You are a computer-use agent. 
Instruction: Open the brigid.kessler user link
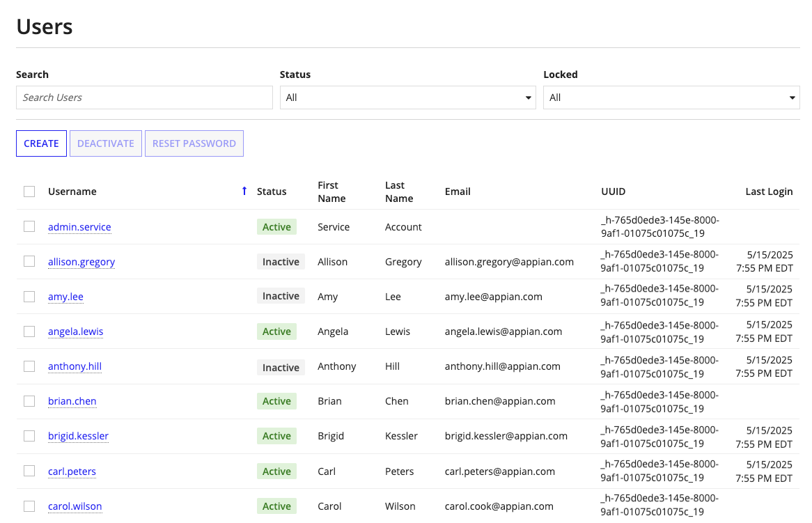coord(78,436)
